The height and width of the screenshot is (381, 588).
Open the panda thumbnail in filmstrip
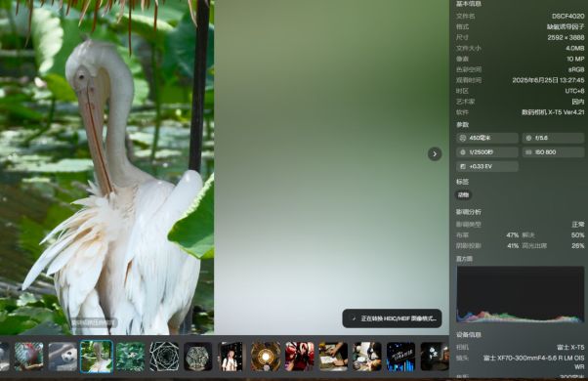(x=63, y=357)
